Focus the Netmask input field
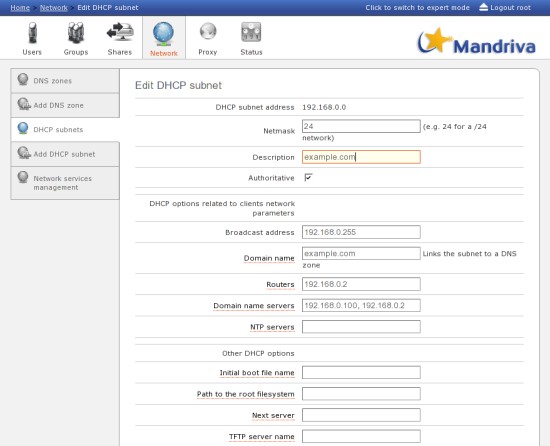Viewport: 550px width, 446px height. [361, 126]
